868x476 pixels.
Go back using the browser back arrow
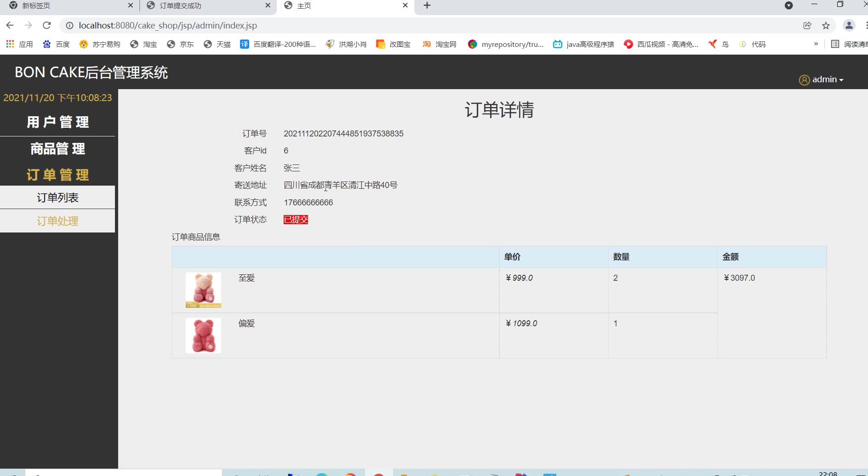click(10, 25)
